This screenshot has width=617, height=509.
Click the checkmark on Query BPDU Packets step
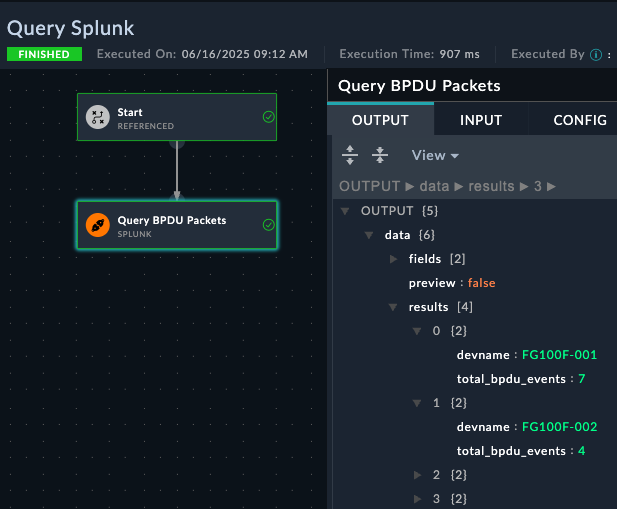[x=268, y=225]
